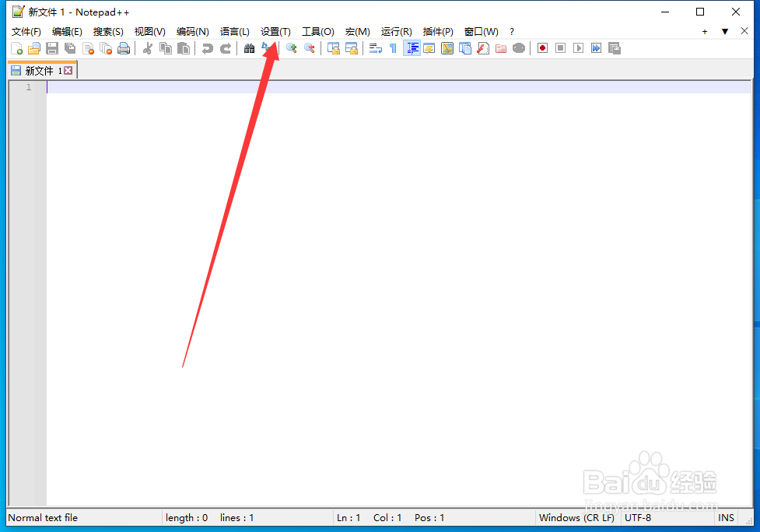760x532 pixels.
Task: Click the New file toolbar icon
Action: click(16, 48)
